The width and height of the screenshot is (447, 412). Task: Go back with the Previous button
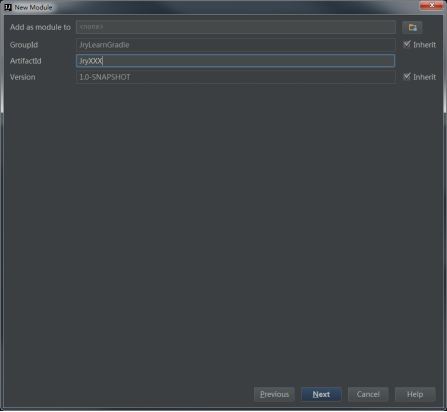point(274,394)
